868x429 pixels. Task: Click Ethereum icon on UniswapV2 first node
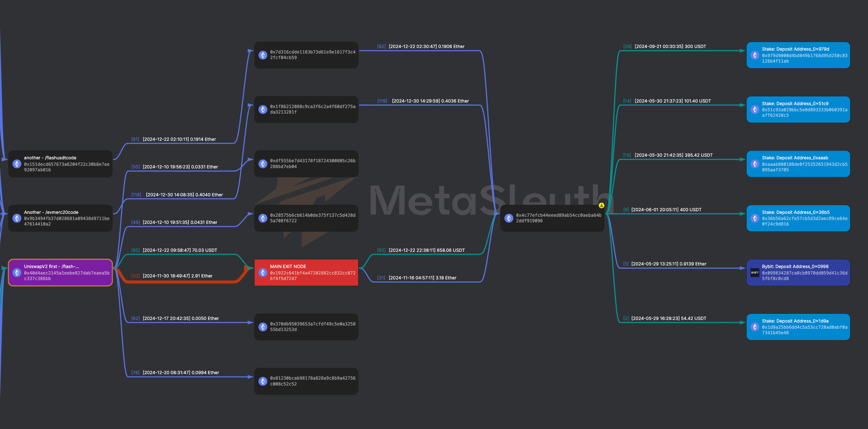[x=17, y=272]
